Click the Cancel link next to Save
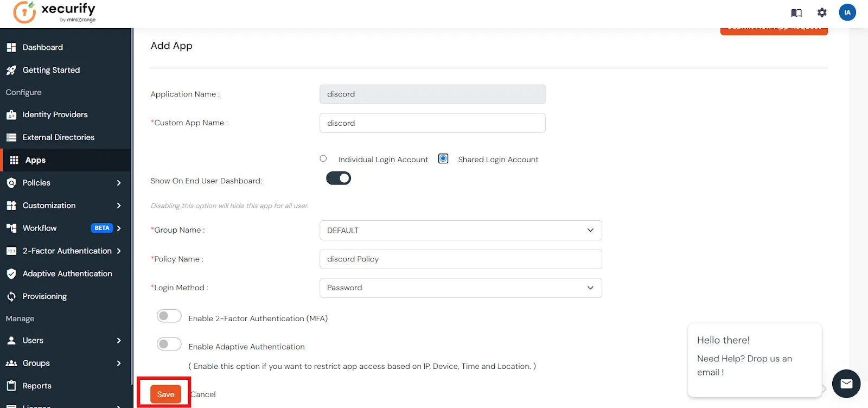 pyautogui.click(x=203, y=394)
